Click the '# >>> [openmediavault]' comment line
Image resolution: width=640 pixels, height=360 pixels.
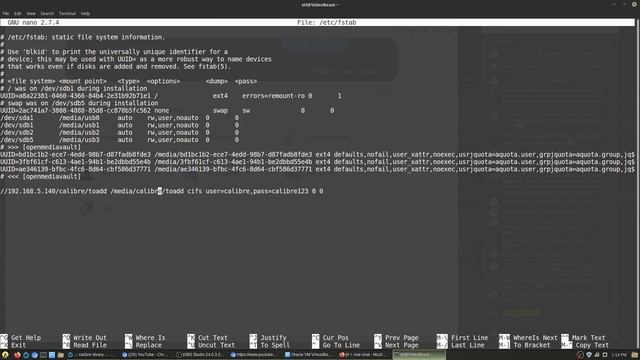[x=40, y=147]
